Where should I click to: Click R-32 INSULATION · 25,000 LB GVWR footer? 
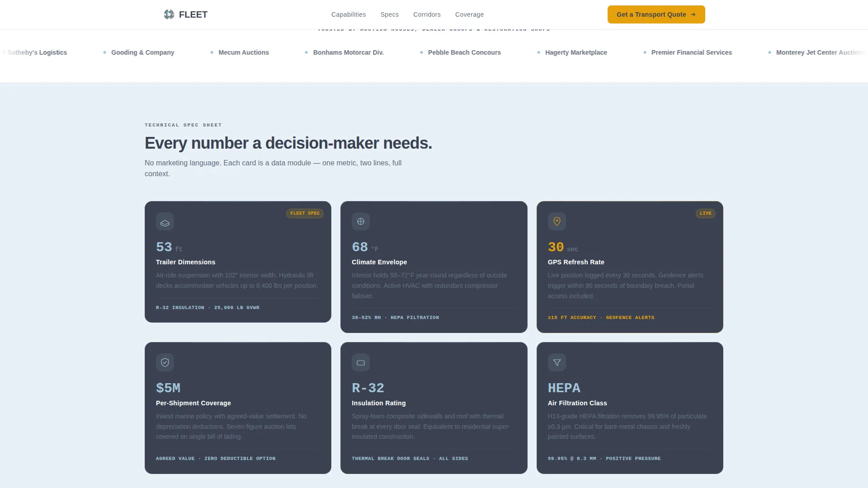[208, 308]
